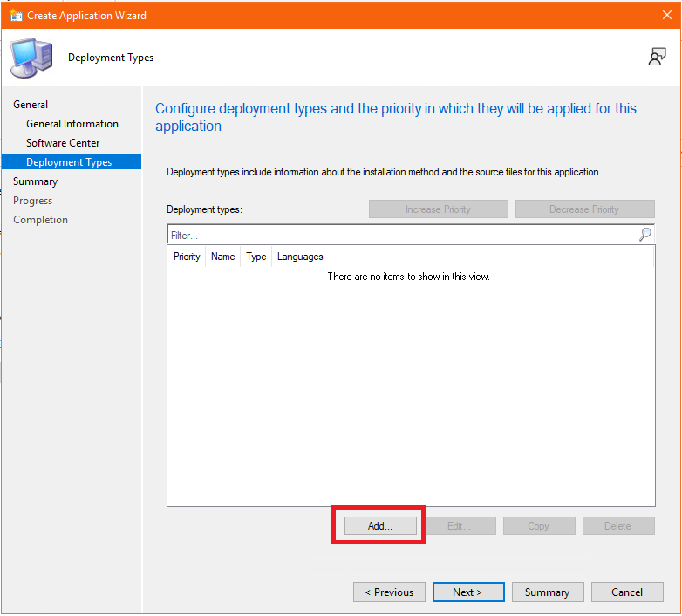Sort list by Type column header
The image size is (682, 616).
[x=256, y=257]
